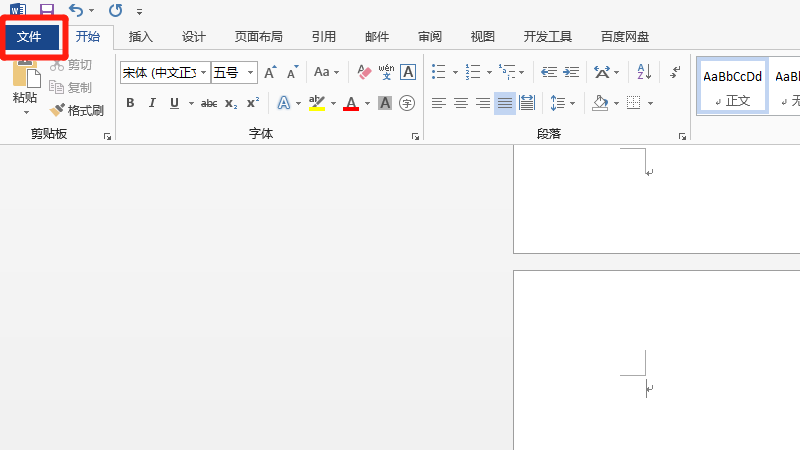This screenshot has height=450, width=800.
Task: Open the font size dropdown 五号
Action: 250,72
